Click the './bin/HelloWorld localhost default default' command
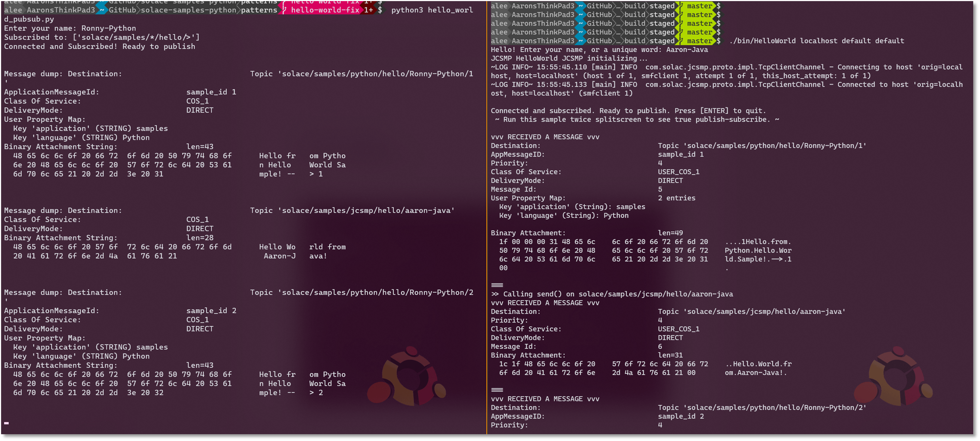Image resolution: width=980 pixels, height=441 pixels. tap(816, 41)
